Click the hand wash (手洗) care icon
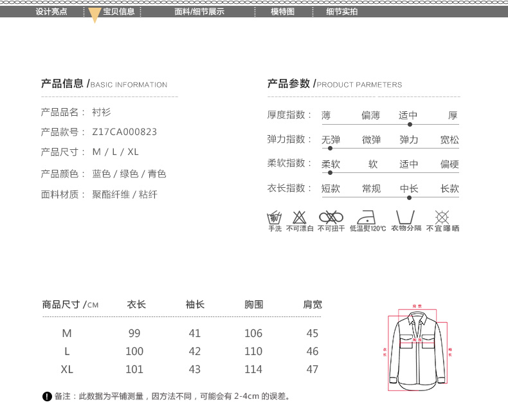 [x=275, y=217]
